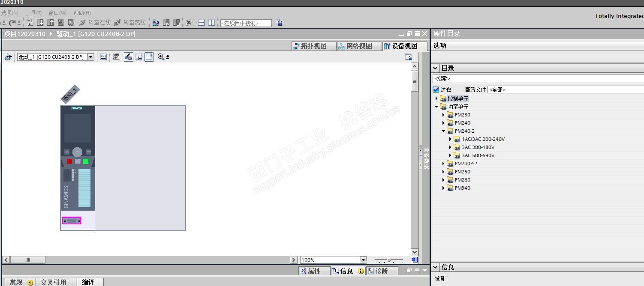Screen dimensions: 644x286
Task: Open the zoom options small arrow
Action: tap(168, 57)
